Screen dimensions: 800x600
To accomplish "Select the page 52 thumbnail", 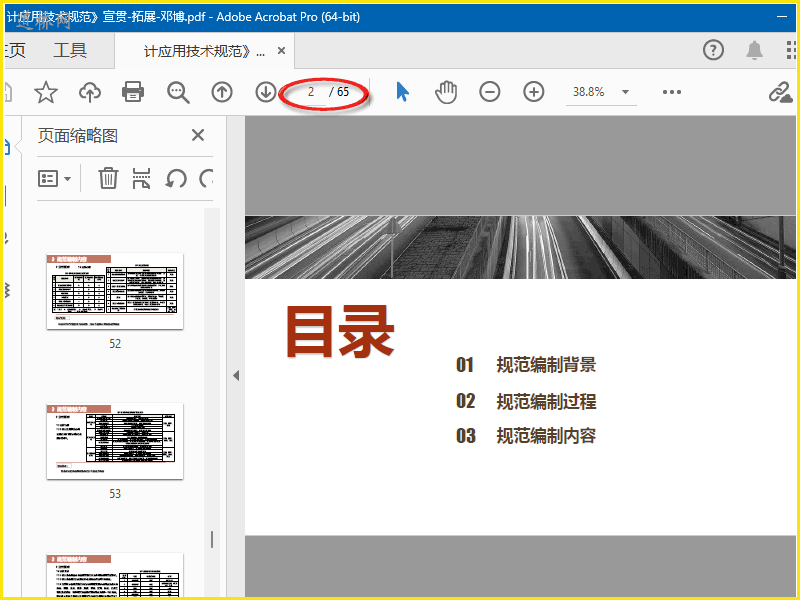I will point(115,291).
